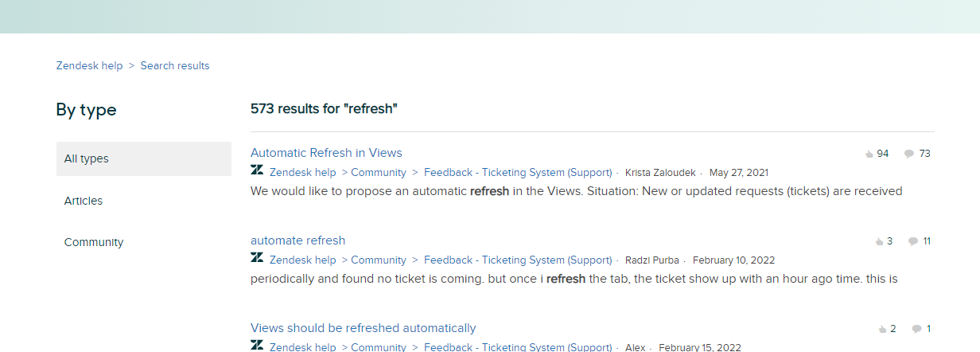Open Community link under Automatic Refresh in Views
This screenshot has width=980, height=352.
tap(379, 172)
